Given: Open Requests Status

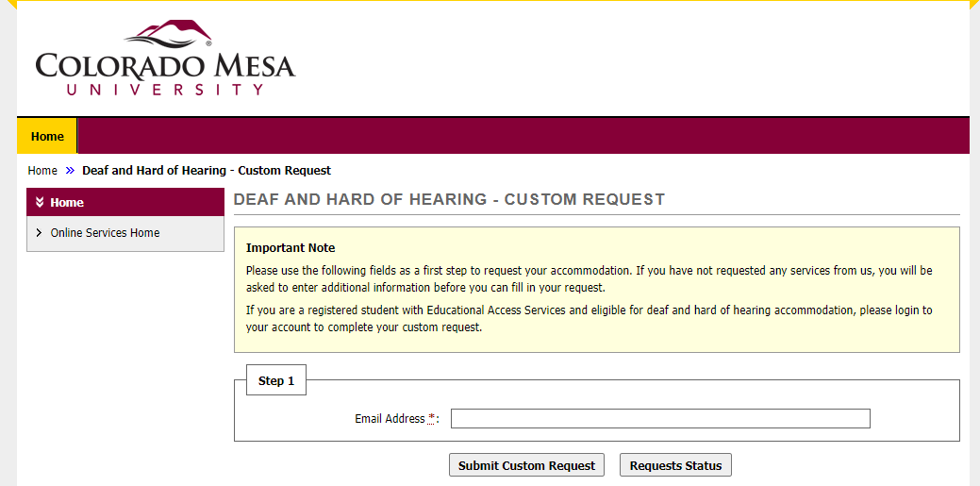Looking at the screenshot, I should pyautogui.click(x=675, y=465).
